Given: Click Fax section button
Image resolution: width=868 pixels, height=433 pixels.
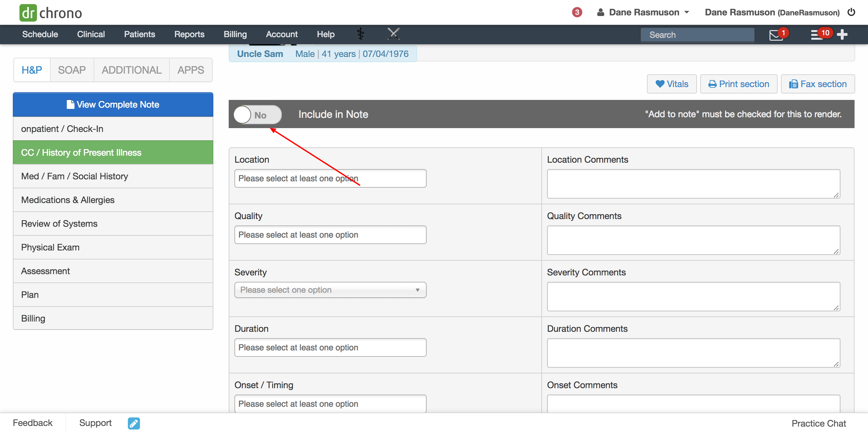Looking at the screenshot, I should (817, 84).
